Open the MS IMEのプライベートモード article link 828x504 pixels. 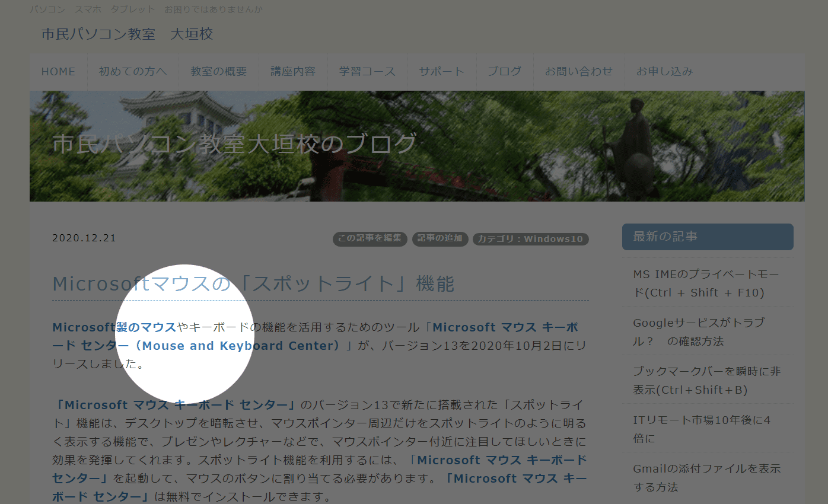[x=706, y=283]
